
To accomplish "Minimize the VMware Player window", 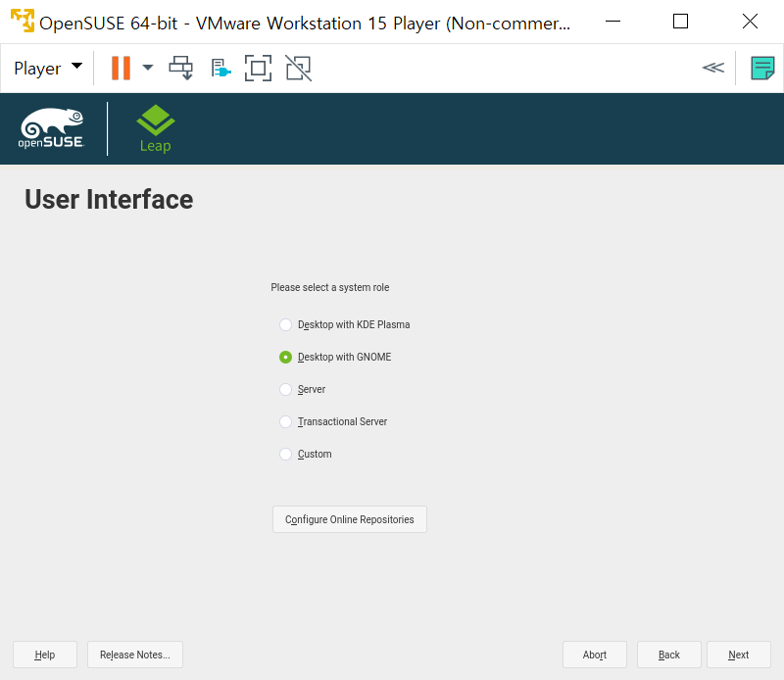I will (613, 22).
